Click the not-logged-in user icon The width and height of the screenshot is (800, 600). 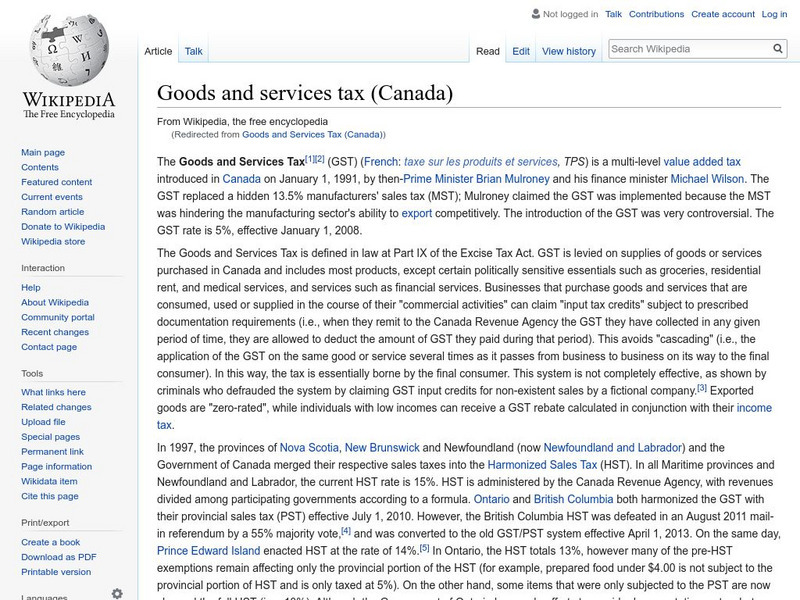(536, 14)
